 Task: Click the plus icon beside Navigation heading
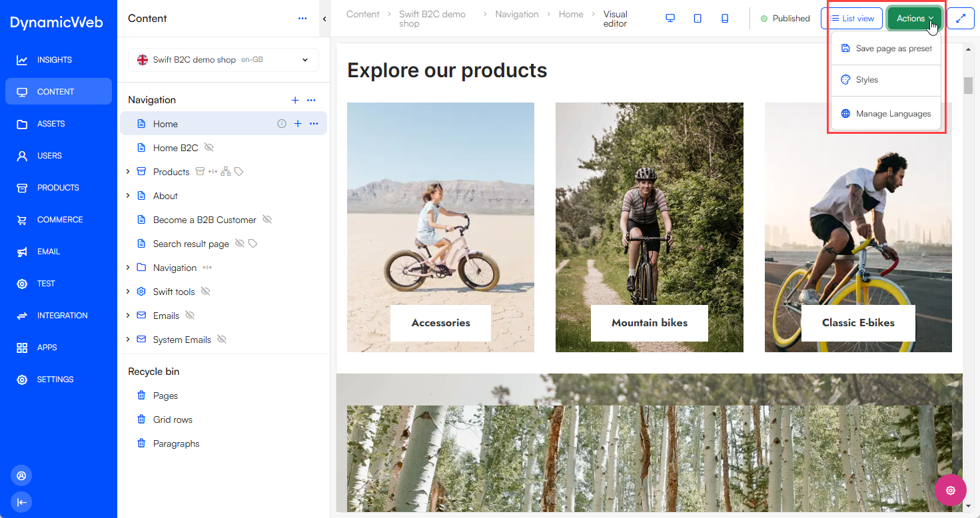tap(295, 100)
